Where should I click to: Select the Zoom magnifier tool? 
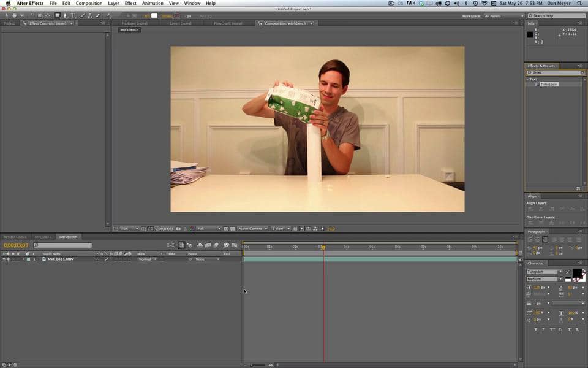click(23, 16)
